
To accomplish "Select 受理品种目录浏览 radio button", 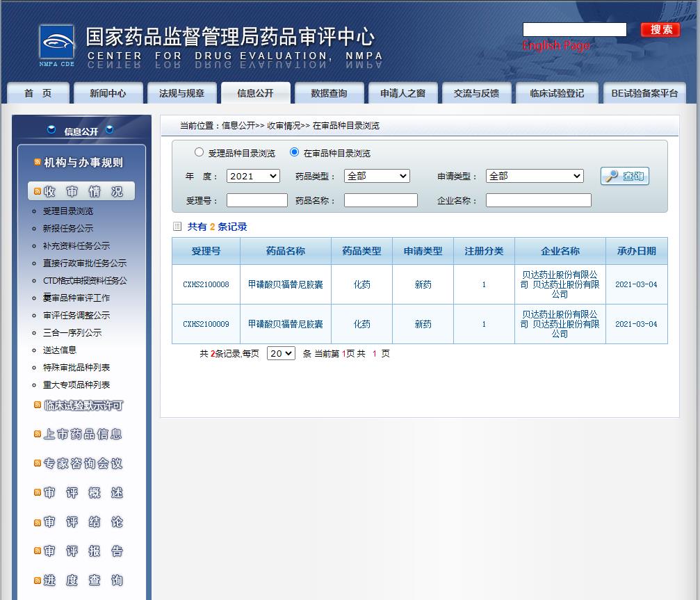I will click(x=199, y=152).
